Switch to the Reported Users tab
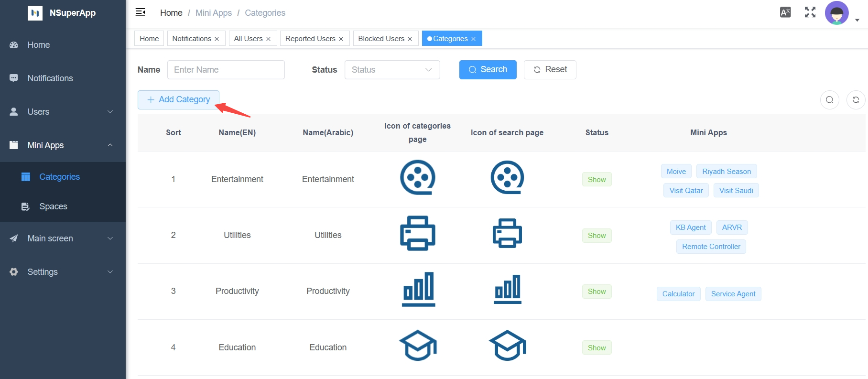This screenshot has width=868, height=379. point(310,39)
